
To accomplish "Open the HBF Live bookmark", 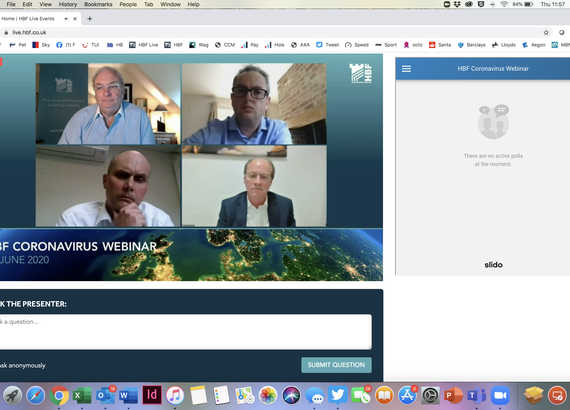I will (x=144, y=45).
